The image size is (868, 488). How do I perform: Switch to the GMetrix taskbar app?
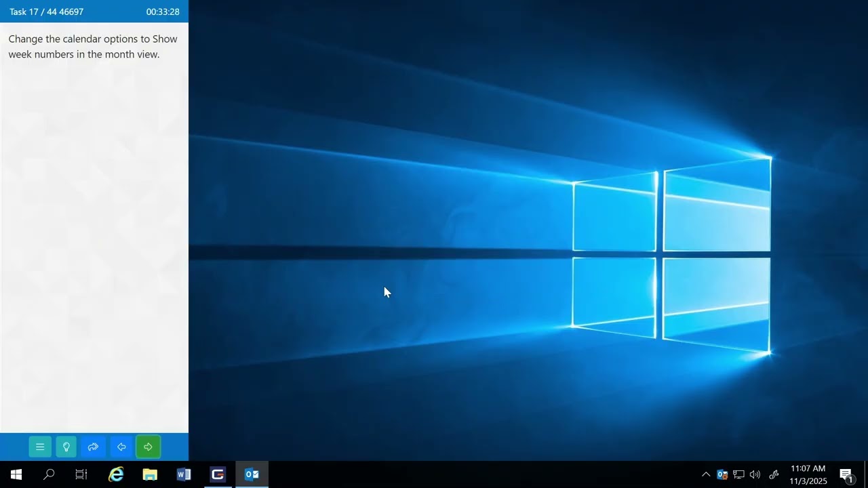click(218, 474)
